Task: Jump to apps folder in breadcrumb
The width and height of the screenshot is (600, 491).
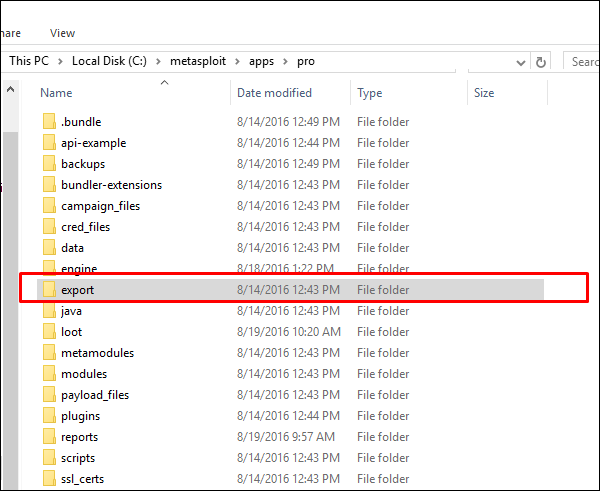Action: (x=261, y=61)
